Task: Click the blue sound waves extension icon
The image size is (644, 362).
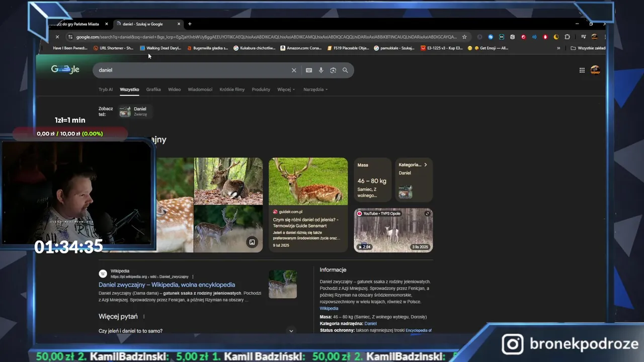Action: tap(534, 37)
